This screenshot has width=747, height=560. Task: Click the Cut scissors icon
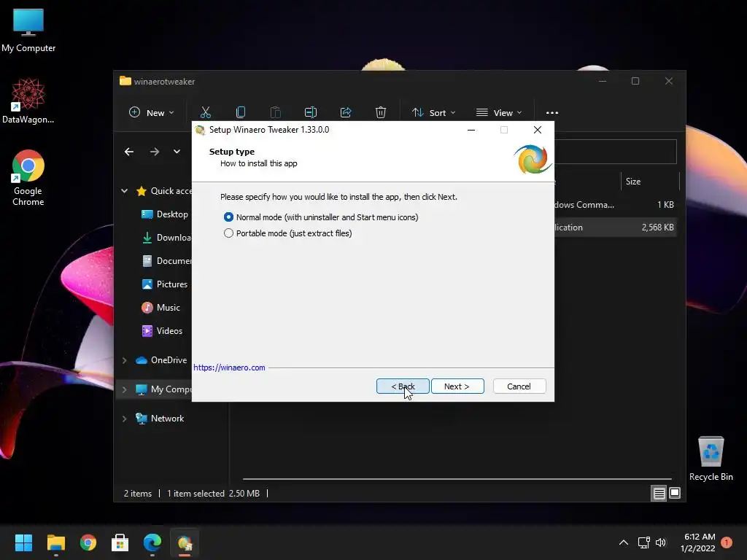pyautogui.click(x=205, y=112)
